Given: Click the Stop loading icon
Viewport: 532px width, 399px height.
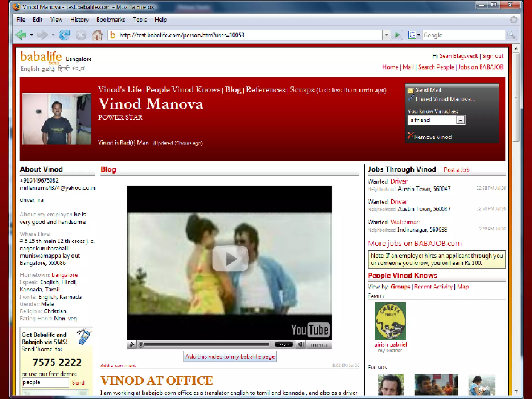Looking at the screenshot, I should 81,35.
